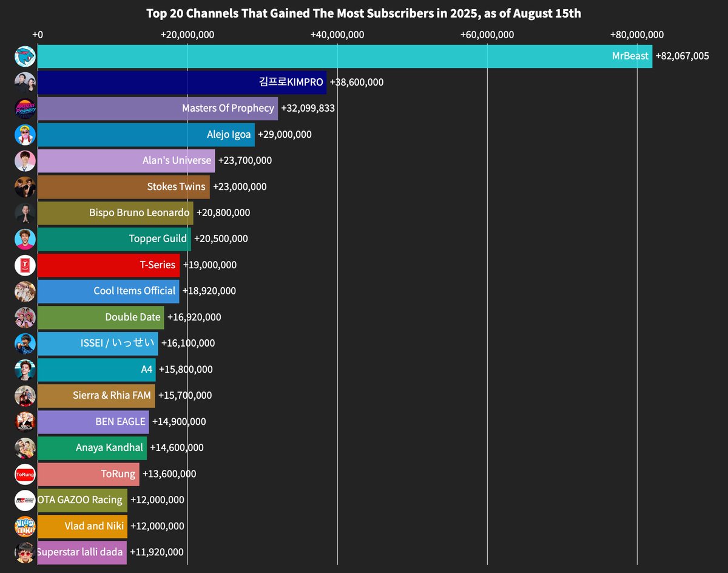Click the +16,100,000 value

188,344
